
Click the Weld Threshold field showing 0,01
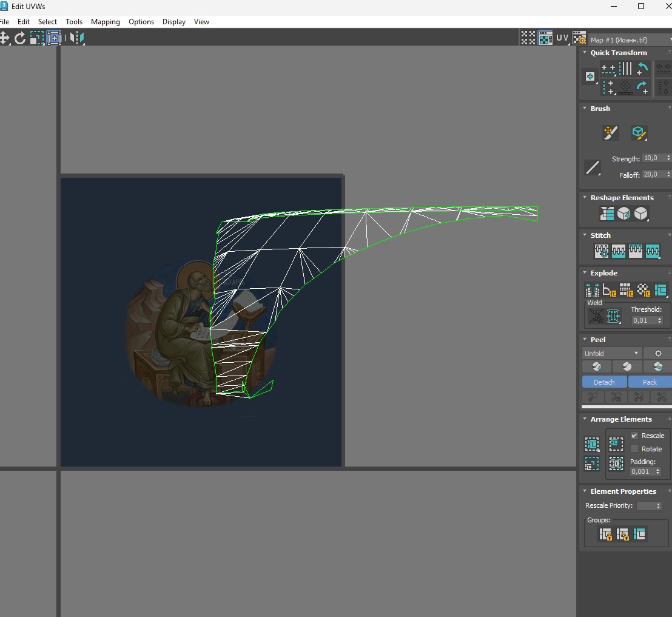pyautogui.click(x=643, y=320)
